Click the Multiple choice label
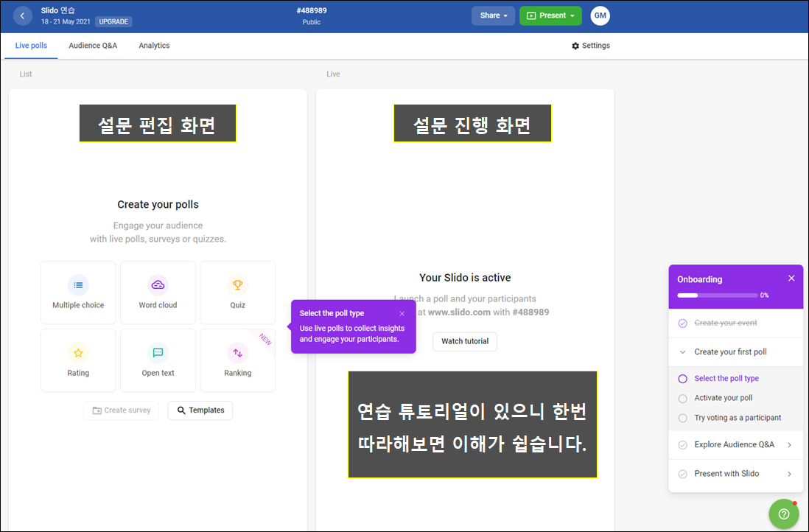Viewport: 809px width, 532px height. click(78, 305)
